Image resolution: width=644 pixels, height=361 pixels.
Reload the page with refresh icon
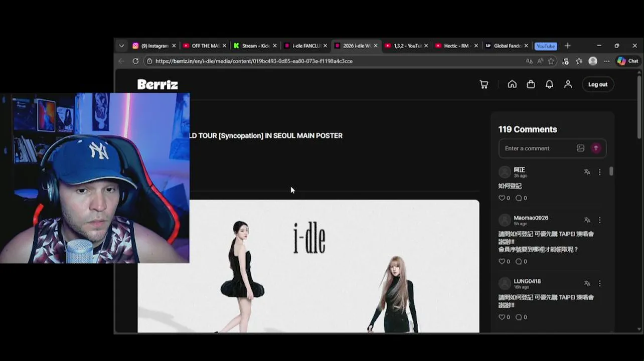pos(135,61)
